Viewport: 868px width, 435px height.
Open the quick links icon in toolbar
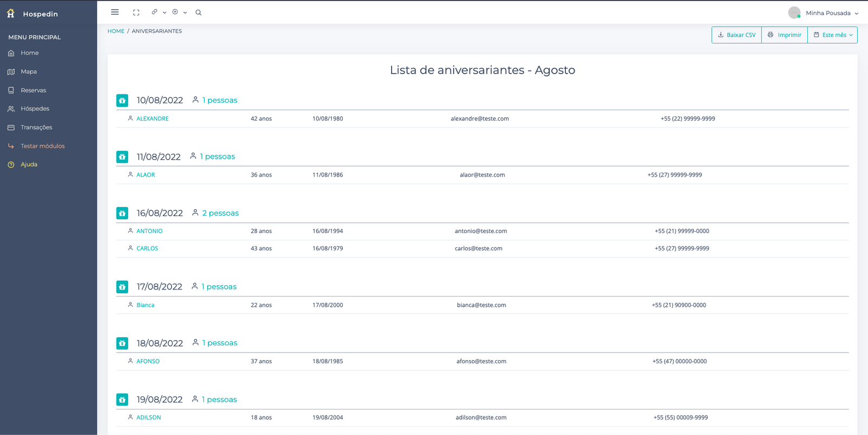(x=155, y=12)
